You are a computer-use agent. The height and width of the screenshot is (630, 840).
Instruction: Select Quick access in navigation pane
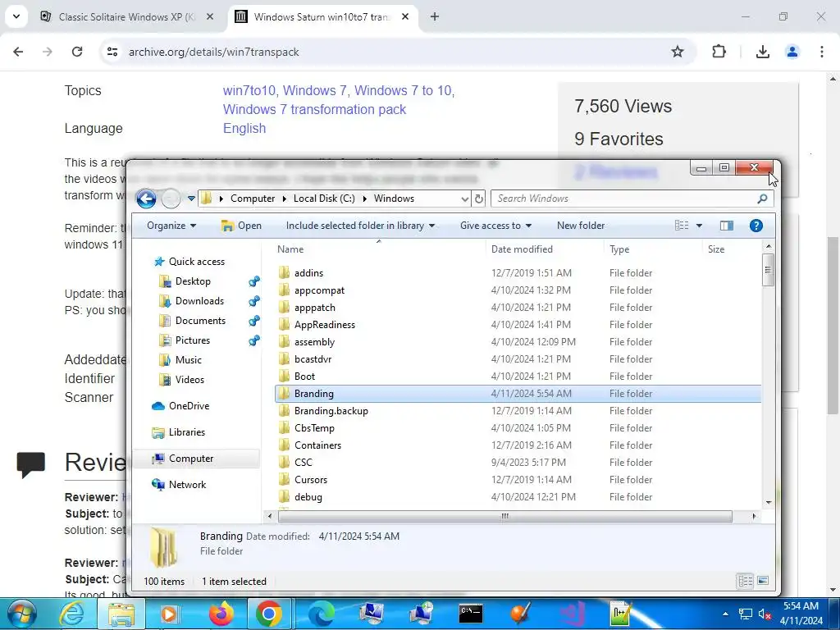tap(196, 262)
